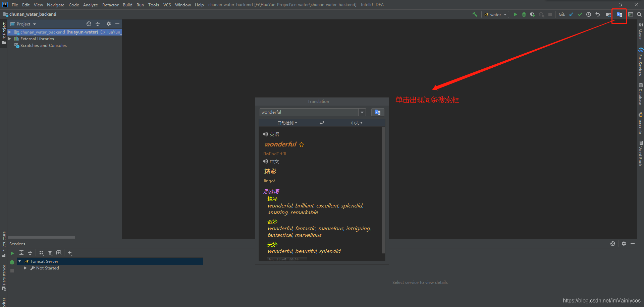Click the Git Rollback undo arrow
This screenshot has width=644, height=307.
597,14
